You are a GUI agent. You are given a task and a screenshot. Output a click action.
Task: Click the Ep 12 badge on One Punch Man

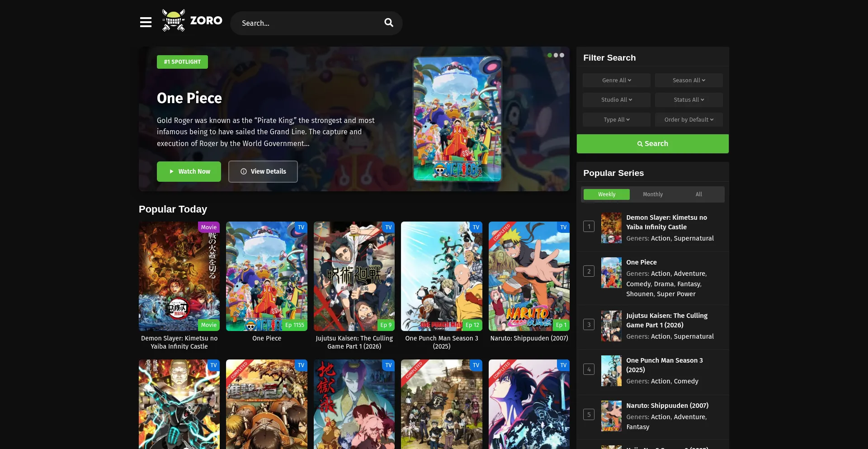coord(472,325)
